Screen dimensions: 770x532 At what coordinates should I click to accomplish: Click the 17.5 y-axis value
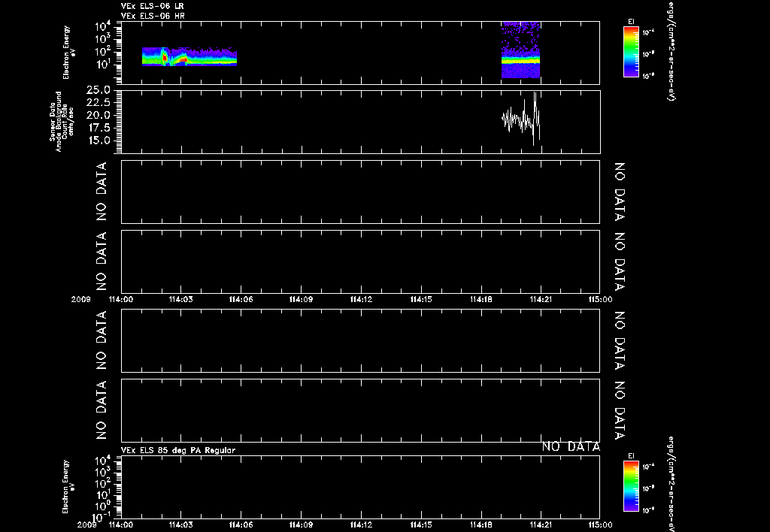pos(99,128)
